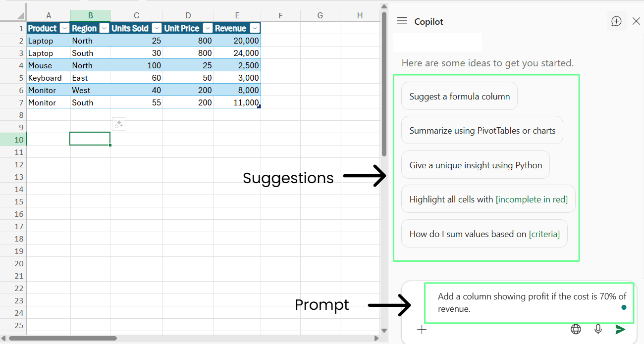Expand the Units Sold filter dropdown

157,28
